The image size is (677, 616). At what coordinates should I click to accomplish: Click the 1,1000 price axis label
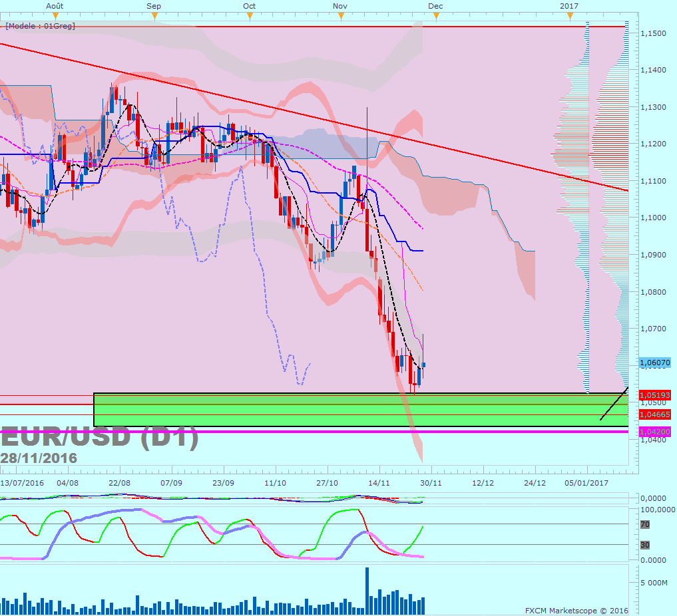pos(653,218)
